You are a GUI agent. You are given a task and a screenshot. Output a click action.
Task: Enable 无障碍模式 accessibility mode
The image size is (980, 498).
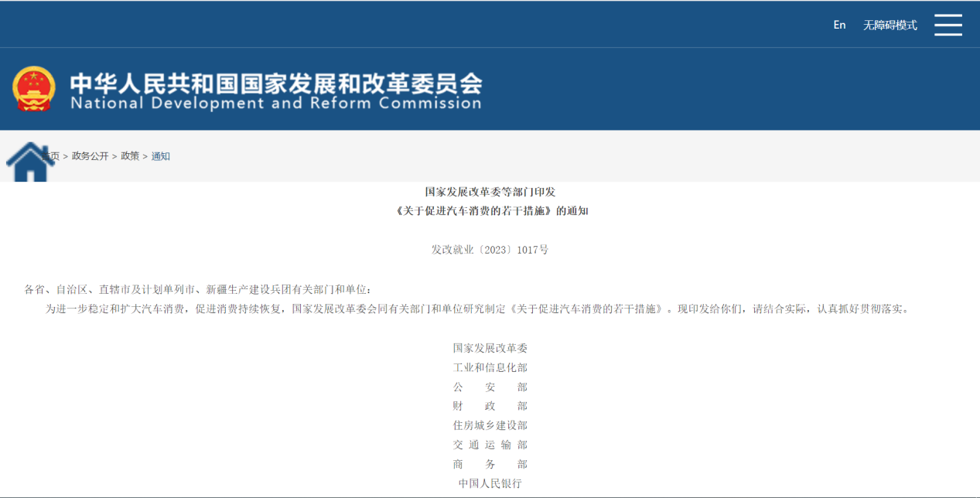point(890,25)
